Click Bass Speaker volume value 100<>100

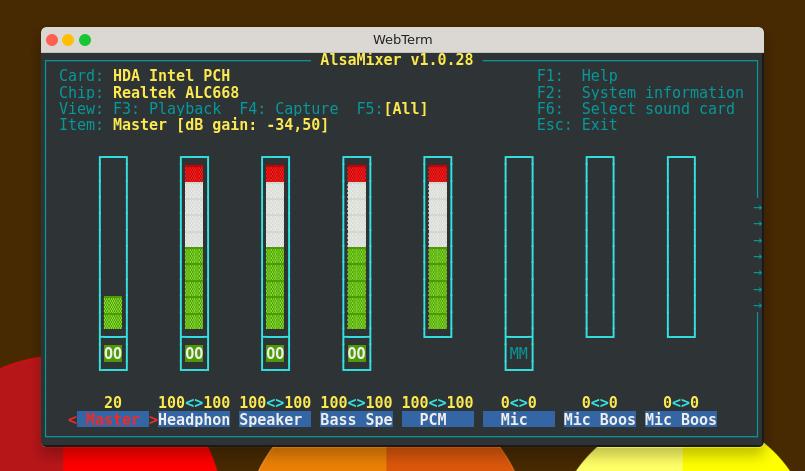356,402
